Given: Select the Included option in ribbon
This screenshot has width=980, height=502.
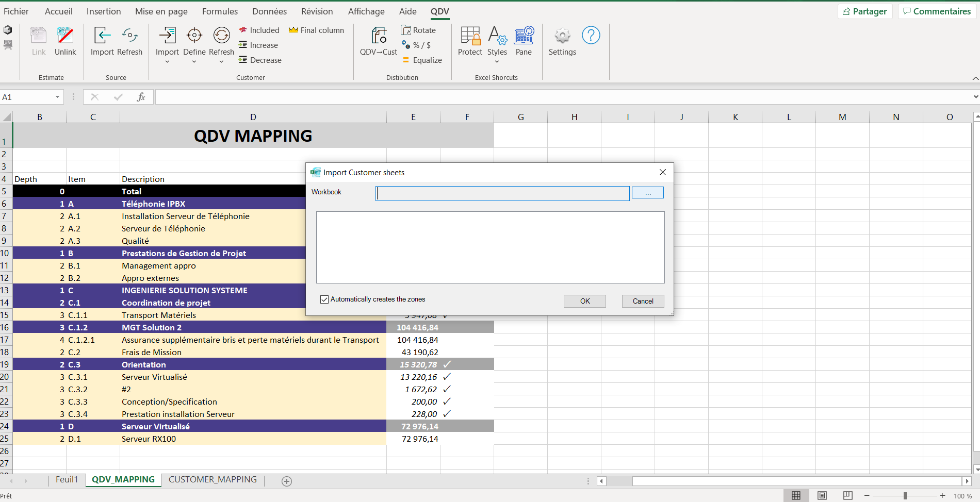Looking at the screenshot, I should [x=259, y=30].
